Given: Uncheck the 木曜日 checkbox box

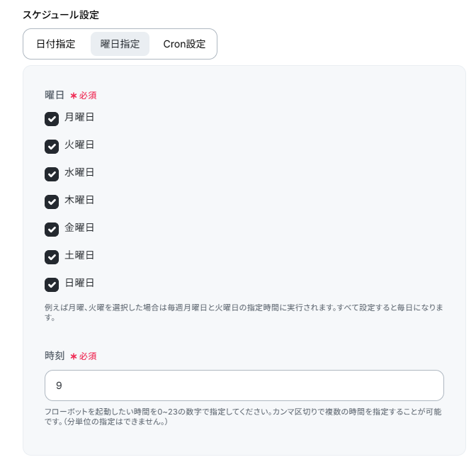Looking at the screenshot, I should click(52, 201).
